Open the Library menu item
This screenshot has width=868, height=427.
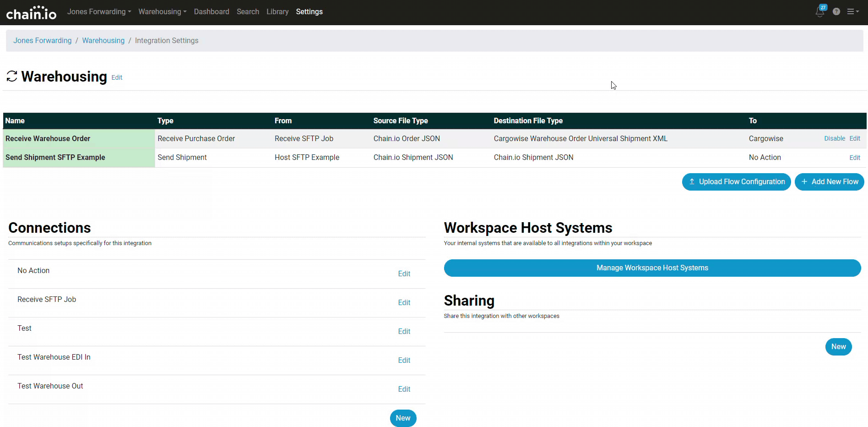(x=277, y=11)
